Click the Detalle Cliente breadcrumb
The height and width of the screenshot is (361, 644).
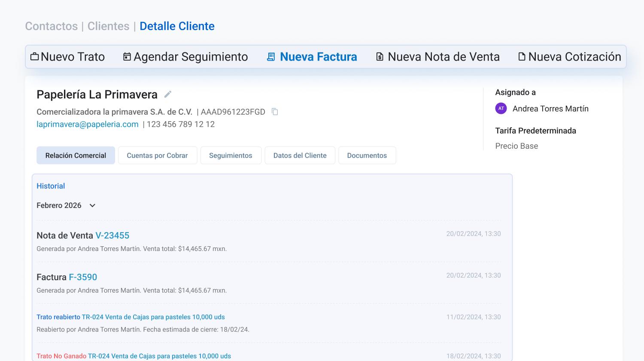tap(177, 26)
